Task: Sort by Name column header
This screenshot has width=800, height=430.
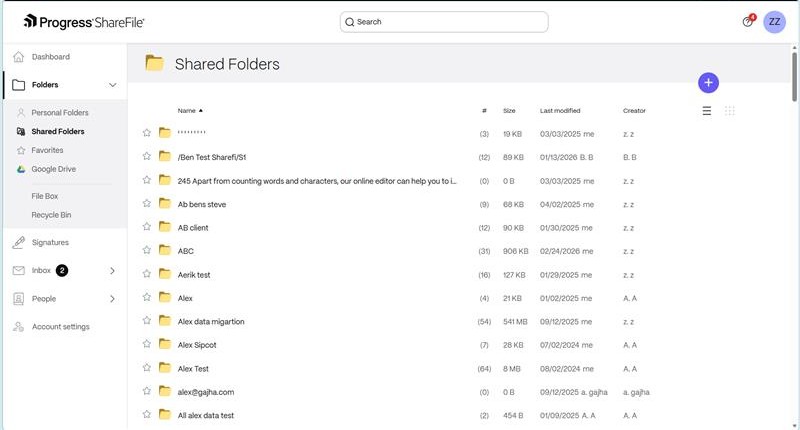Action: pos(190,111)
